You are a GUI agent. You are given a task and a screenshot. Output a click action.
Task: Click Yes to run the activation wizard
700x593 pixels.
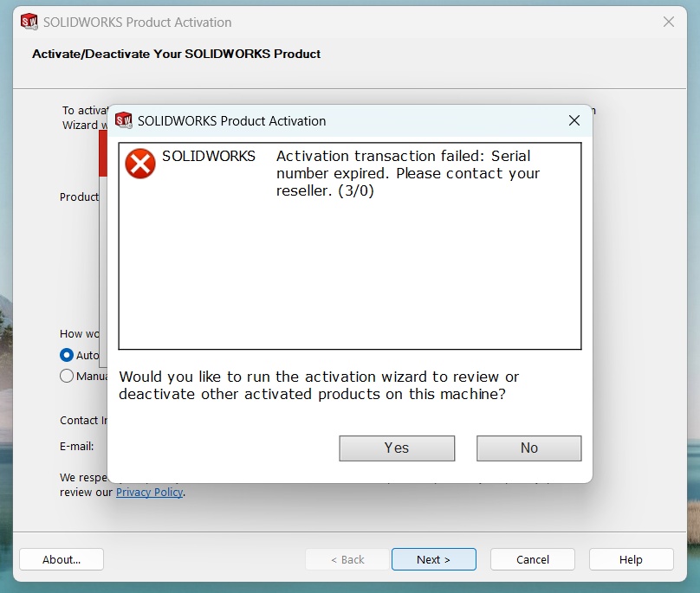pyautogui.click(x=397, y=448)
